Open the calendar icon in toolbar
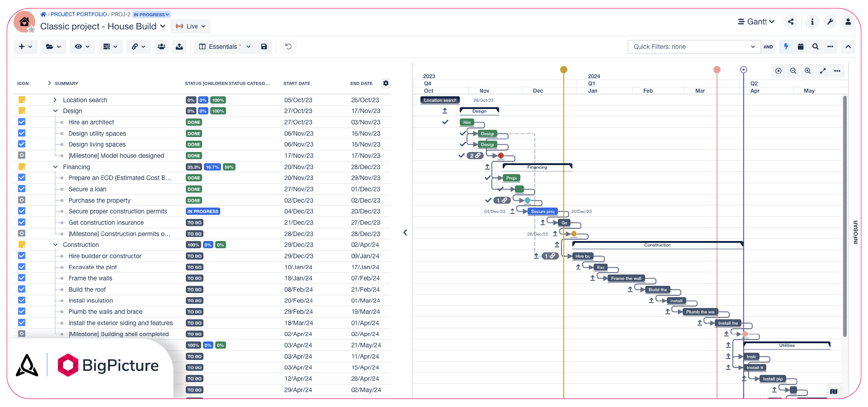This screenshot has height=407, width=868. point(801,47)
